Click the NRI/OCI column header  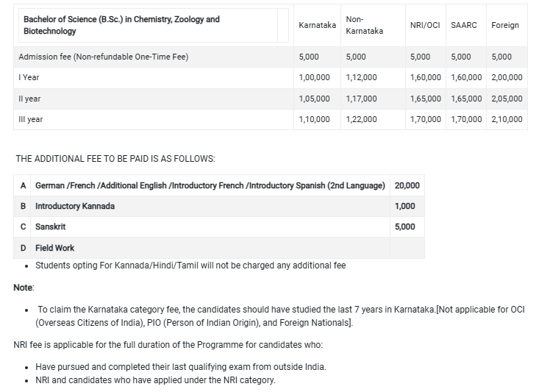[425, 25]
